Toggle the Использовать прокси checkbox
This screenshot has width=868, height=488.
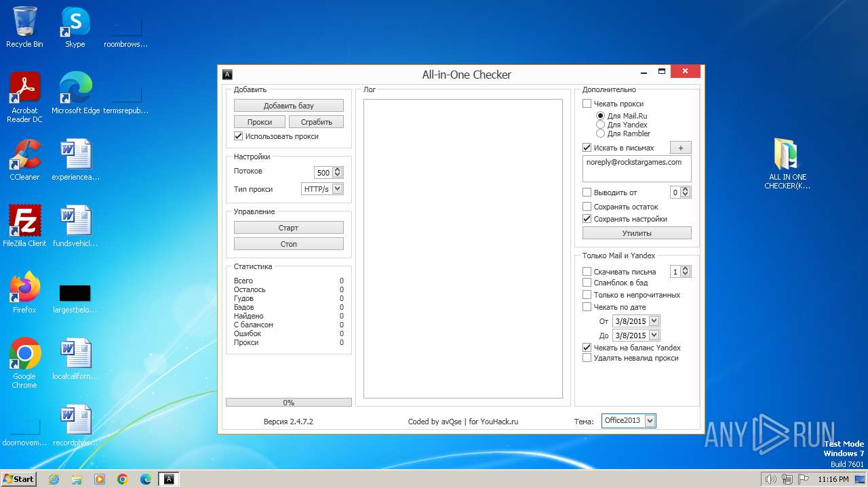[238, 136]
